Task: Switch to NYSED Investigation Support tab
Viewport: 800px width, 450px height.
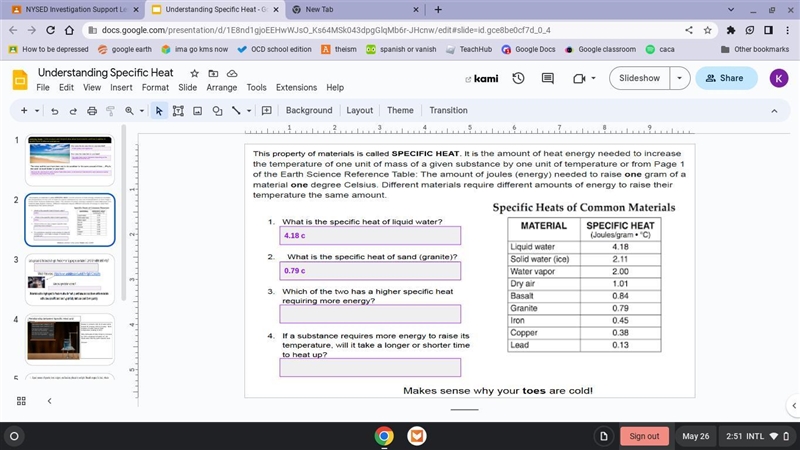Action: pos(76,9)
